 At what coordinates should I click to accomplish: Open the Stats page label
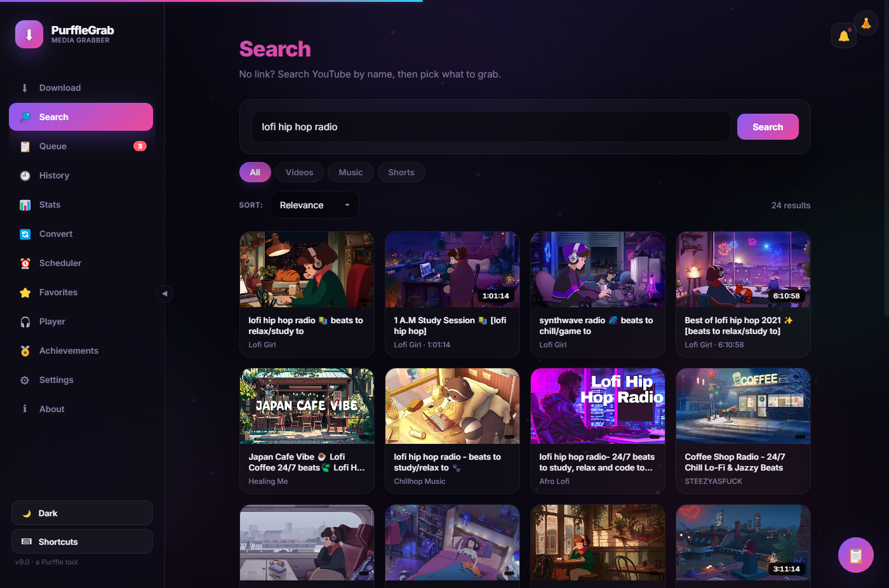point(50,204)
